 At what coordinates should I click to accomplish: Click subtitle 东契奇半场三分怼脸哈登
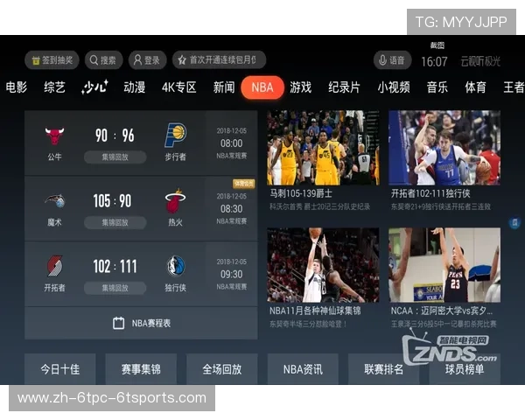tap(308, 324)
